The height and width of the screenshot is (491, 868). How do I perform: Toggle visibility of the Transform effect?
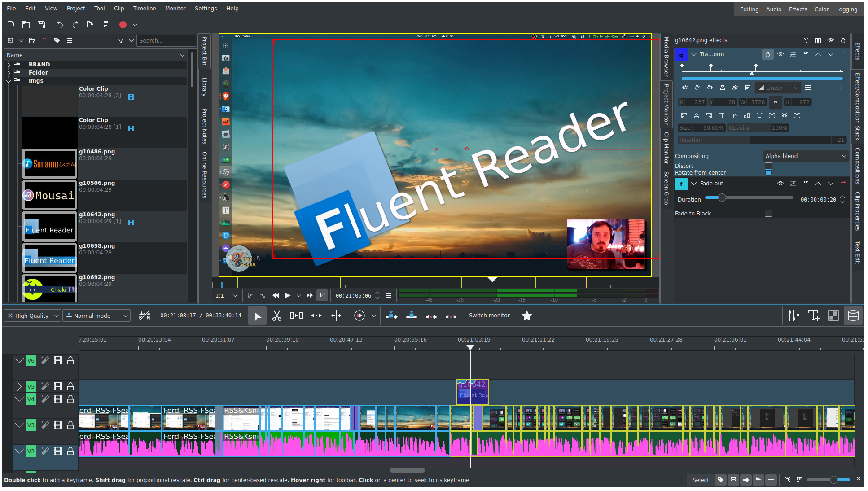click(x=780, y=54)
